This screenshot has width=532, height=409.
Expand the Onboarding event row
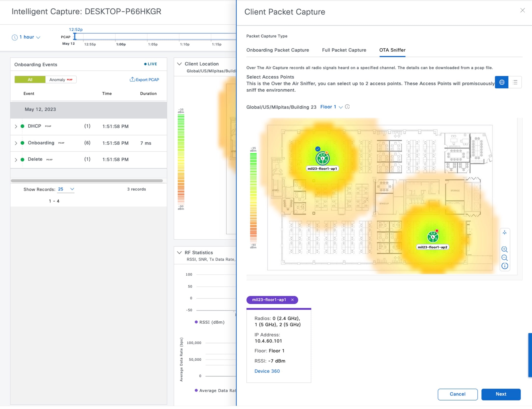click(x=16, y=143)
